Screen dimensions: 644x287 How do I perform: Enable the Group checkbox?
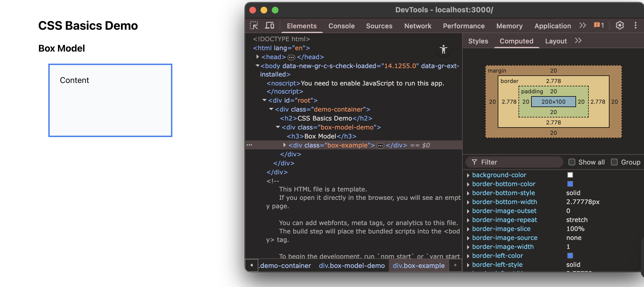point(614,162)
